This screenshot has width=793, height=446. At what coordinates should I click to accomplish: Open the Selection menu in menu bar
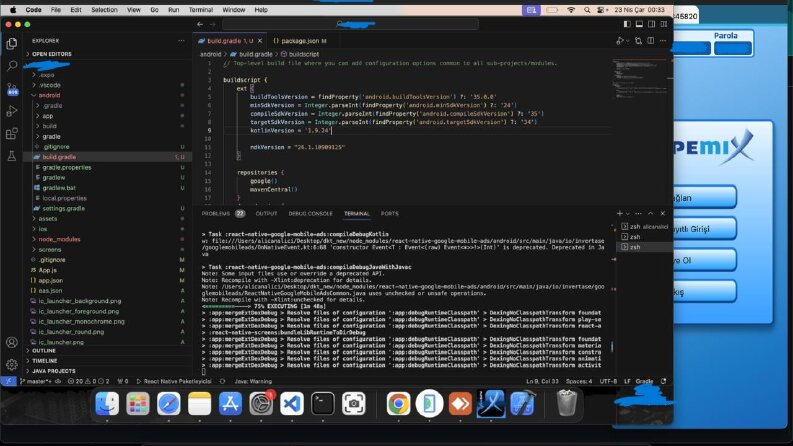click(x=104, y=10)
